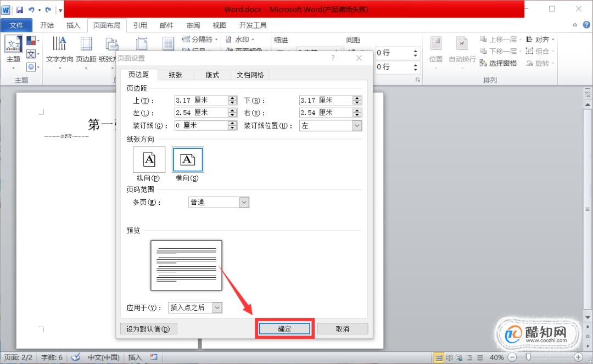Open the 选择窗格 selection pane

click(x=498, y=63)
